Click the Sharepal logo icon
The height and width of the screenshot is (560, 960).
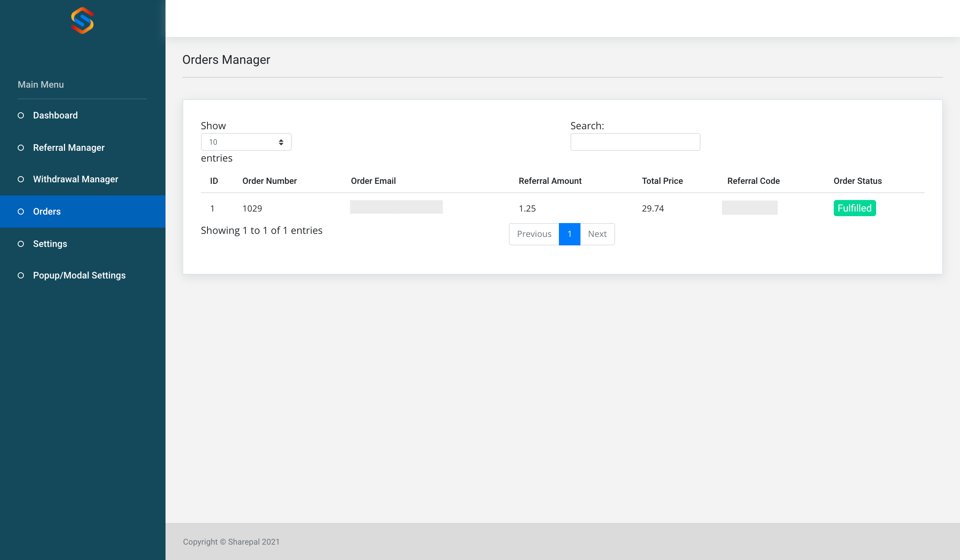tap(82, 21)
